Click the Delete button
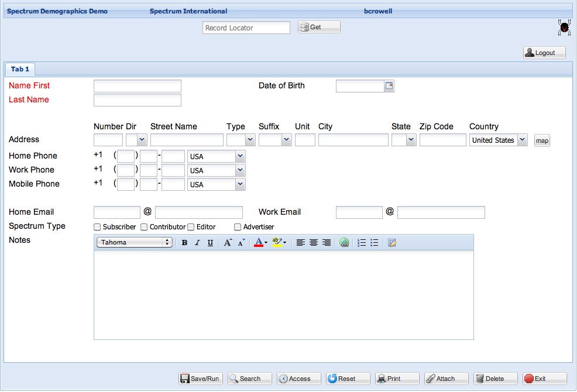 point(495,379)
